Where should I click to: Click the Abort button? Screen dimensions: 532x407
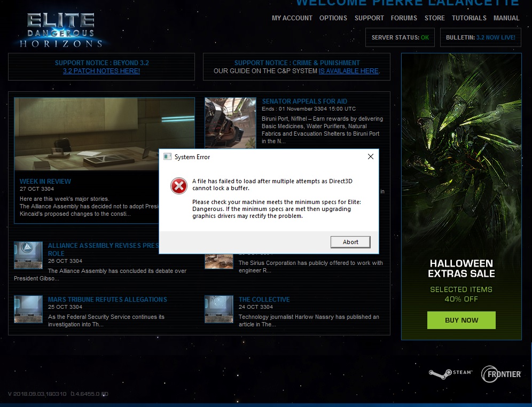(x=350, y=242)
